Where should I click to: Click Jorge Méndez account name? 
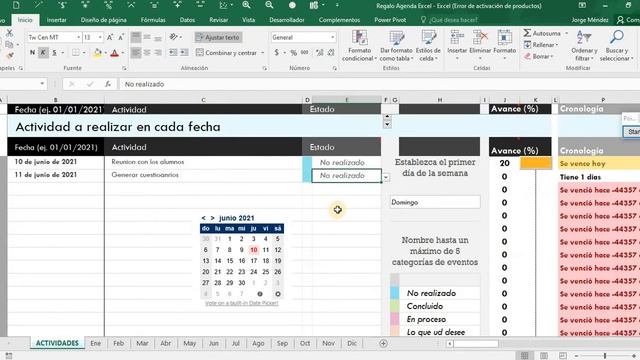tap(589, 20)
